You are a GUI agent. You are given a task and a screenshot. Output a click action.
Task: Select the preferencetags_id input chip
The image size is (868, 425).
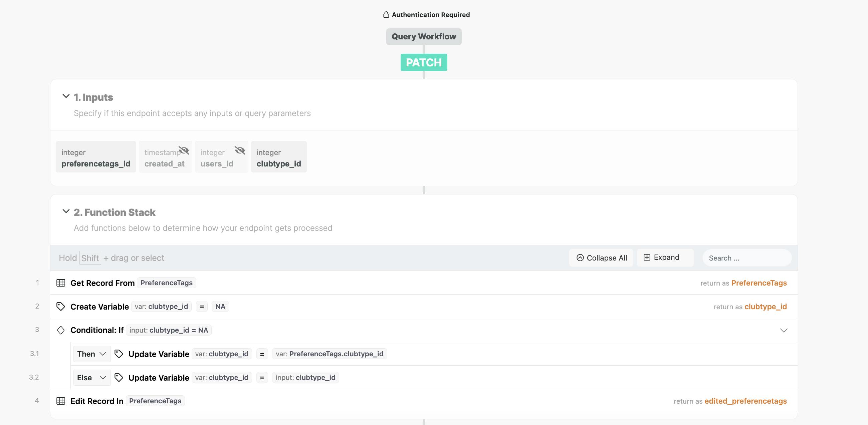tap(96, 157)
